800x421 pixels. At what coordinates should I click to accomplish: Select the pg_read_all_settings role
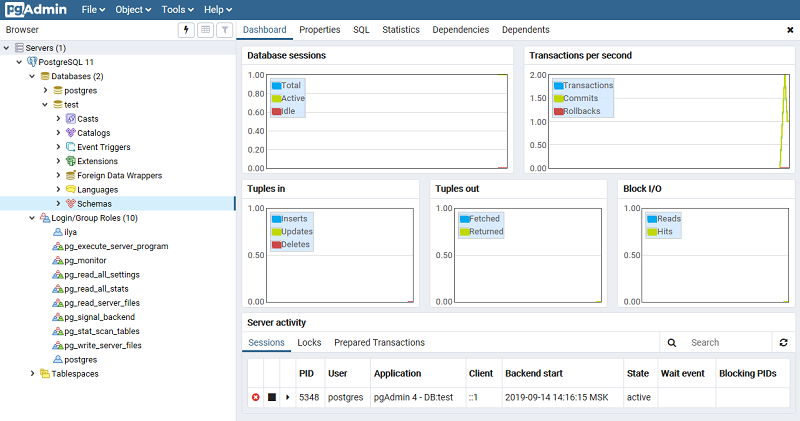102,275
